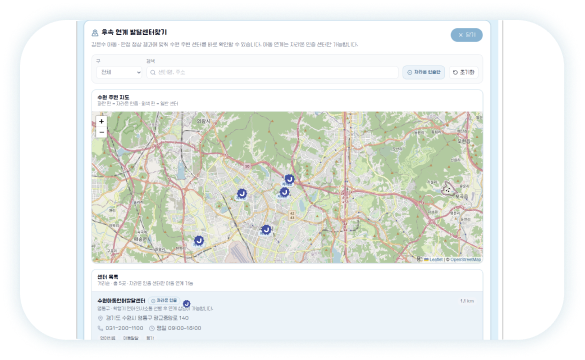Click the white outlined location marker on map's east side
The width and height of the screenshot is (585, 360).
(448, 189)
